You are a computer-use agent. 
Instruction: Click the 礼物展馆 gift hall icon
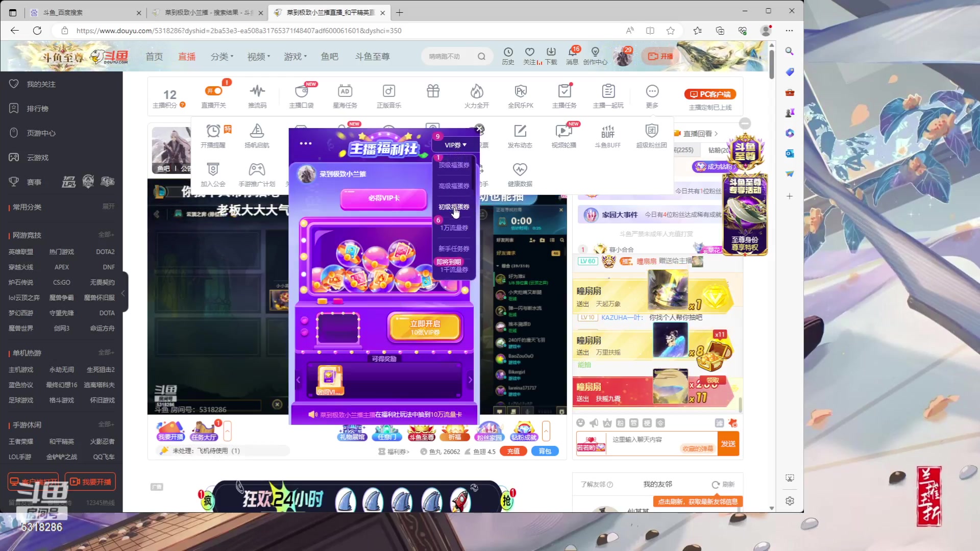pos(352,432)
